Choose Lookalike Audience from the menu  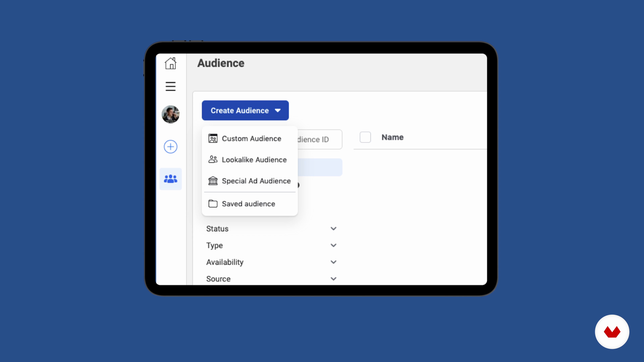(x=250, y=160)
